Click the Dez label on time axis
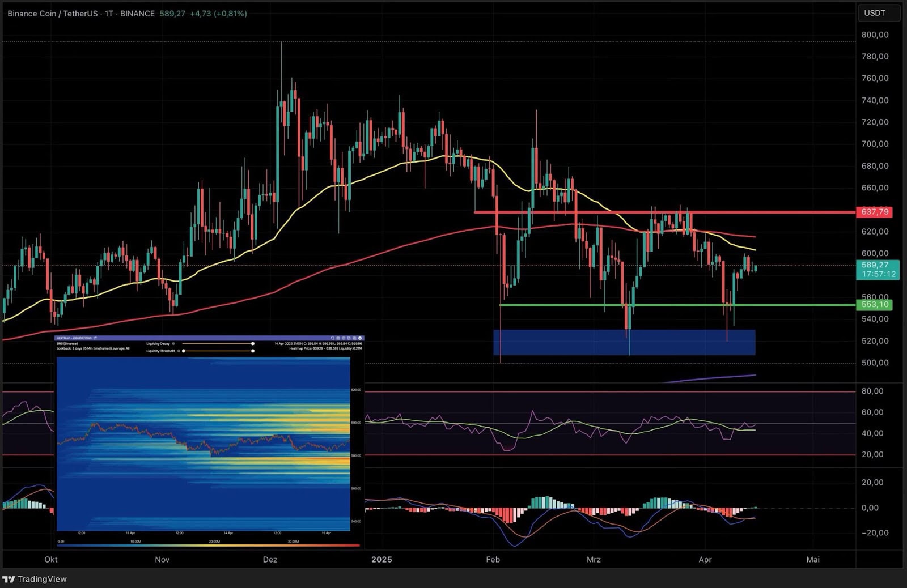Screen dimensions: 907x588 pyautogui.click(x=270, y=559)
